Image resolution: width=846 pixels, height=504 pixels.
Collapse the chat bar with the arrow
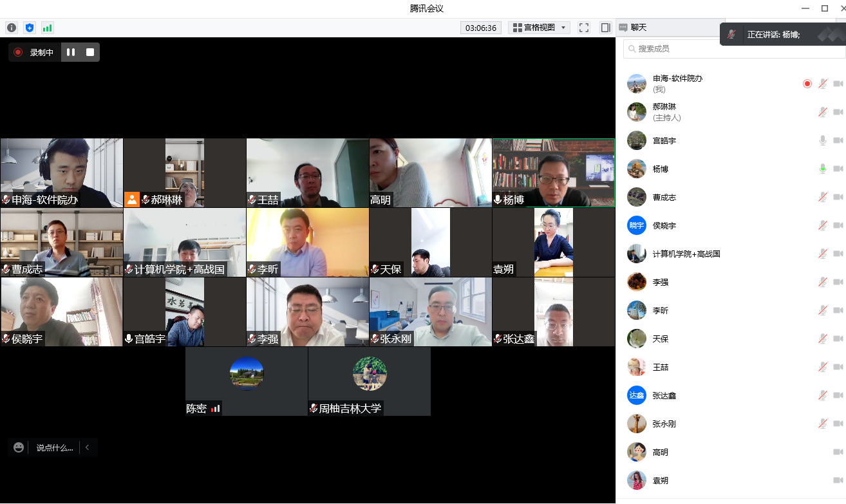point(88,447)
